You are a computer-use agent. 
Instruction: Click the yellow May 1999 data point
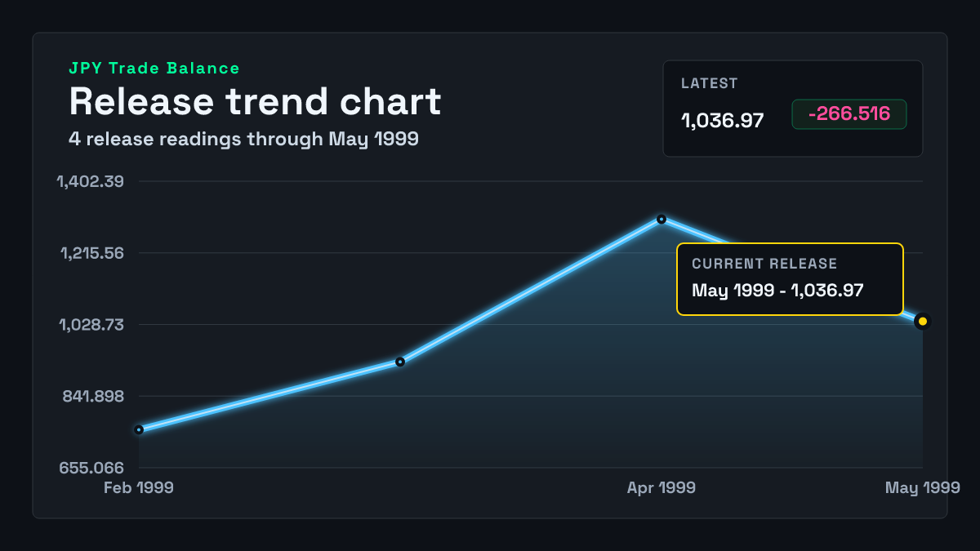coord(923,322)
